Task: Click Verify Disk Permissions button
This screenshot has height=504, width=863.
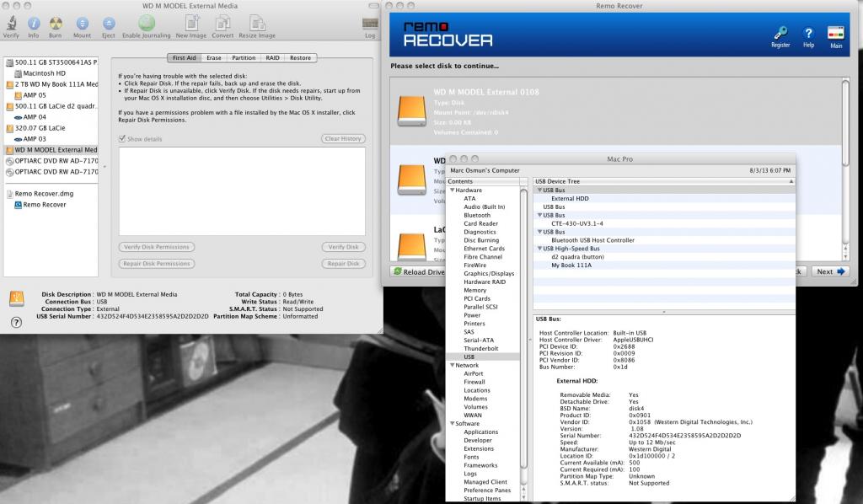Action: click(x=156, y=247)
